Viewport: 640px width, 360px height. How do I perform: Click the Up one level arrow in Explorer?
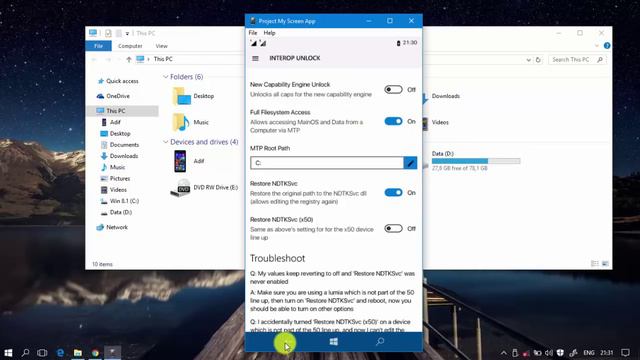point(129,59)
